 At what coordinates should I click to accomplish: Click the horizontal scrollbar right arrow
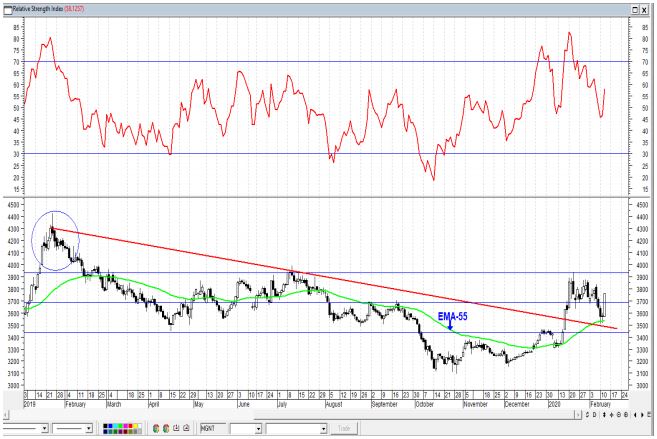tap(578, 415)
